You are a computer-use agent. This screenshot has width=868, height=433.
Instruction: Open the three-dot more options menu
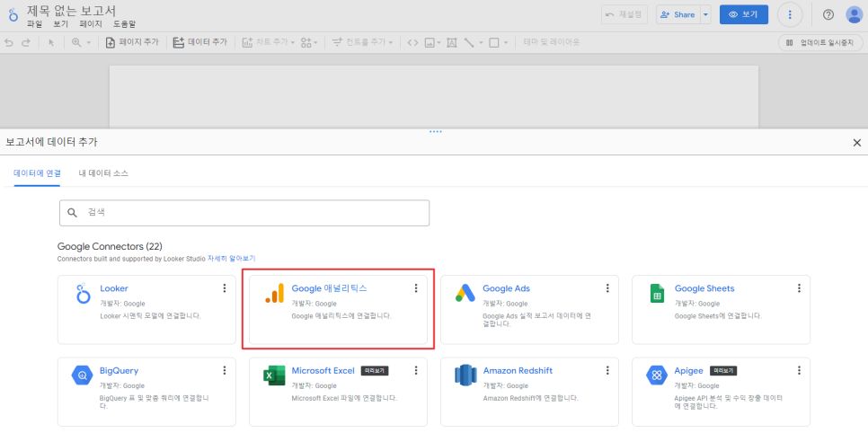pos(790,15)
